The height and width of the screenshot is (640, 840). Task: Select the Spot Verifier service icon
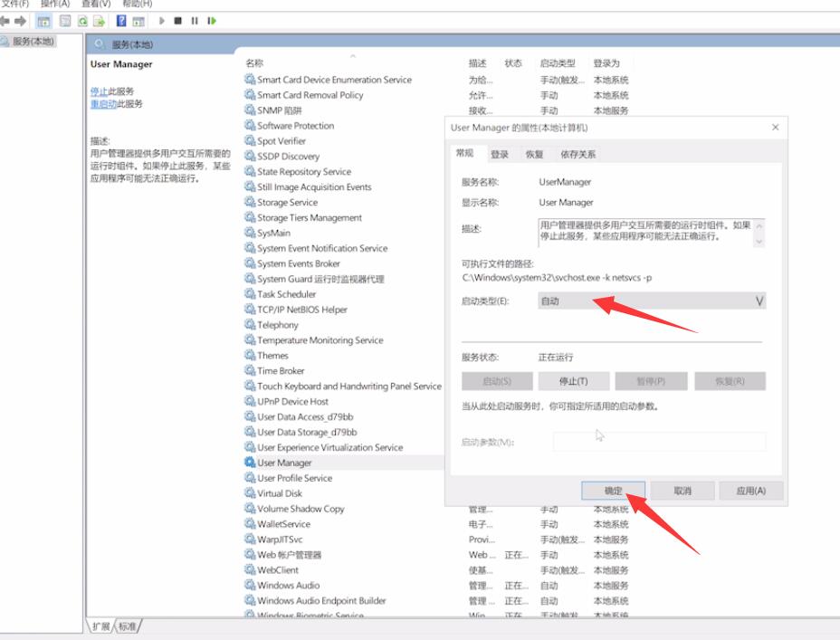click(x=250, y=140)
